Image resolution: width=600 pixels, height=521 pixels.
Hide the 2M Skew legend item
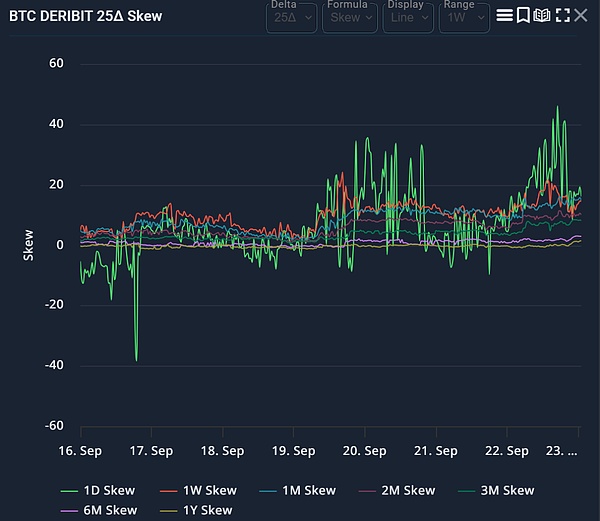(407, 490)
